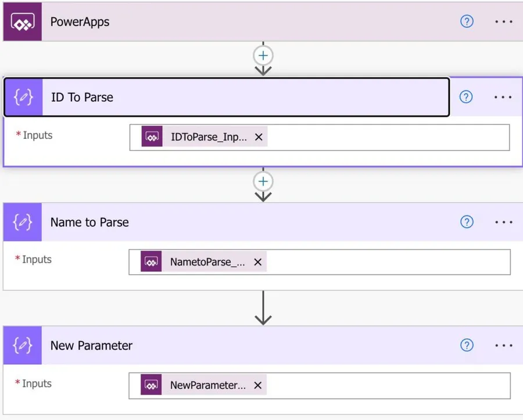This screenshot has width=523, height=420.
Task: Show help for New Parameter
Action: (x=467, y=346)
